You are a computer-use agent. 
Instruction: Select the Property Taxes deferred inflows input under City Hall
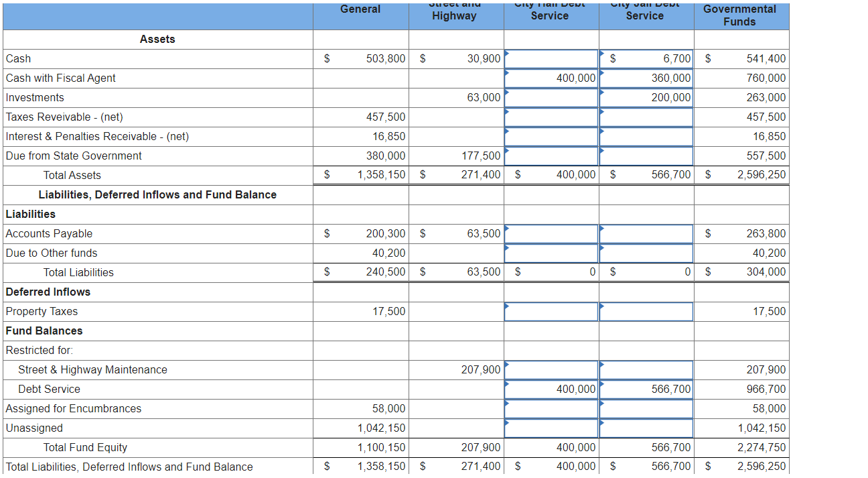(551, 311)
